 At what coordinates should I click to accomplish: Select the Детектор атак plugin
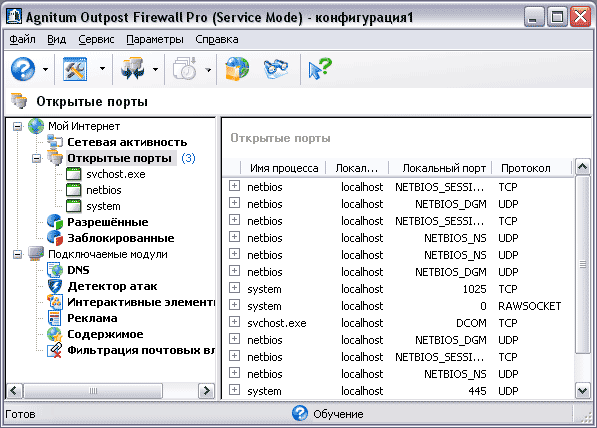click(x=112, y=286)
